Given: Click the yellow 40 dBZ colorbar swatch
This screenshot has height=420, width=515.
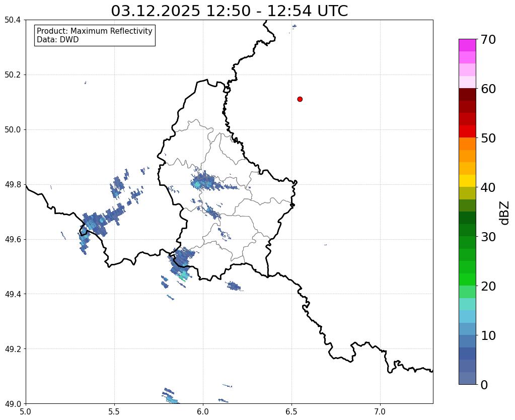Looking at the screenshot, I should [x=467, y=181].
